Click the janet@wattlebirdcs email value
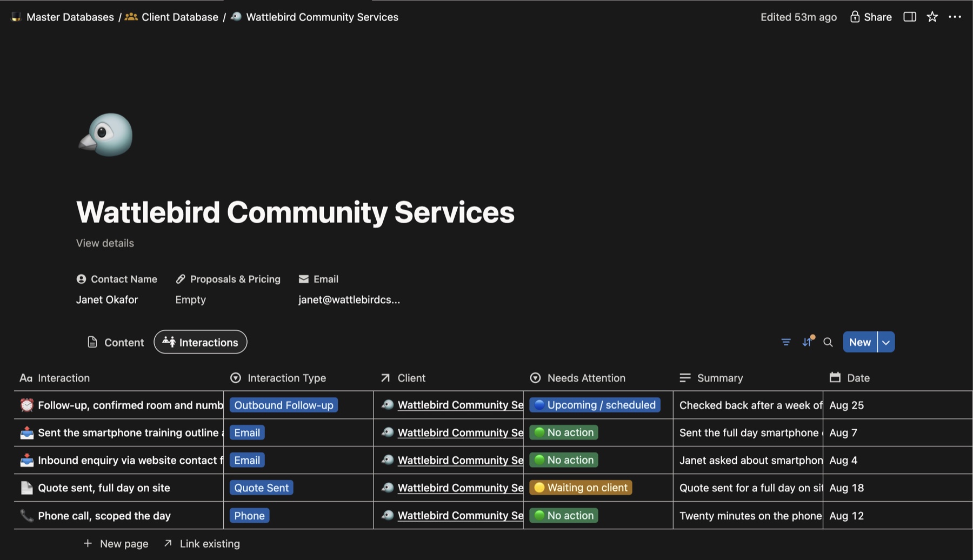The image size is (973, 560). pyautogui.click(x=349, y=299)
